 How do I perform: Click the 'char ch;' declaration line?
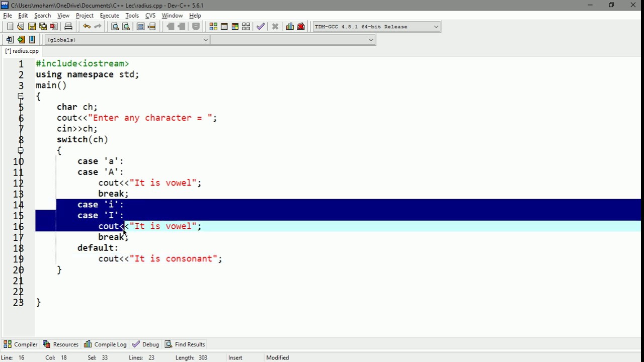pyautogui.click(x=77, y=107)
